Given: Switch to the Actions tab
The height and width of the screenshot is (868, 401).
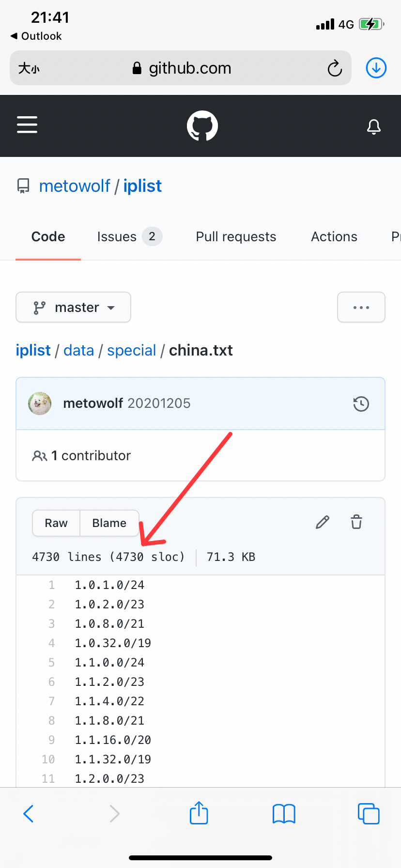Looking at the screenshot, I should pos(334,236).
